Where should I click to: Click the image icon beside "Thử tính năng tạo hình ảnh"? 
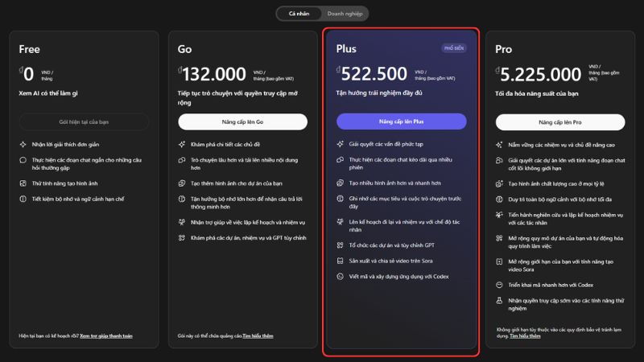23,183
